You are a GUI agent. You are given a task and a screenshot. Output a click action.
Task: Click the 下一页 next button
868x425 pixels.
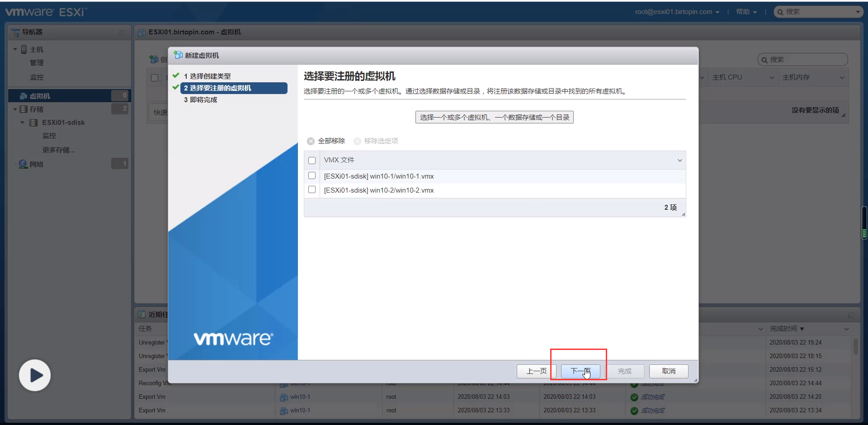click(x=580, y=371)
